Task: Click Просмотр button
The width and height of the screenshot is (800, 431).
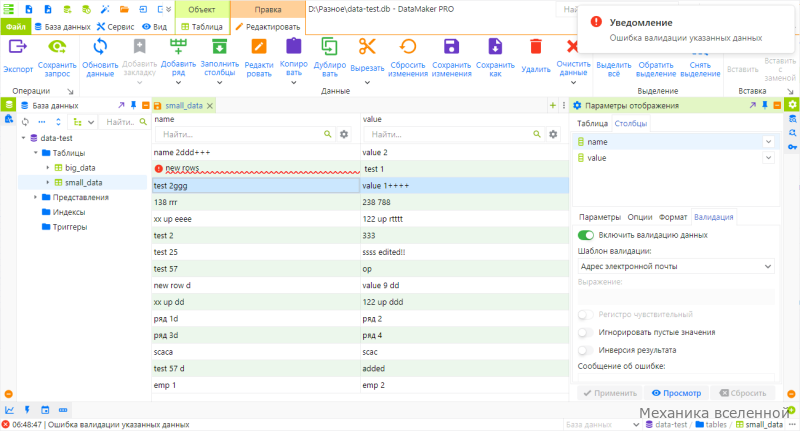Action: tap(676, 393)
